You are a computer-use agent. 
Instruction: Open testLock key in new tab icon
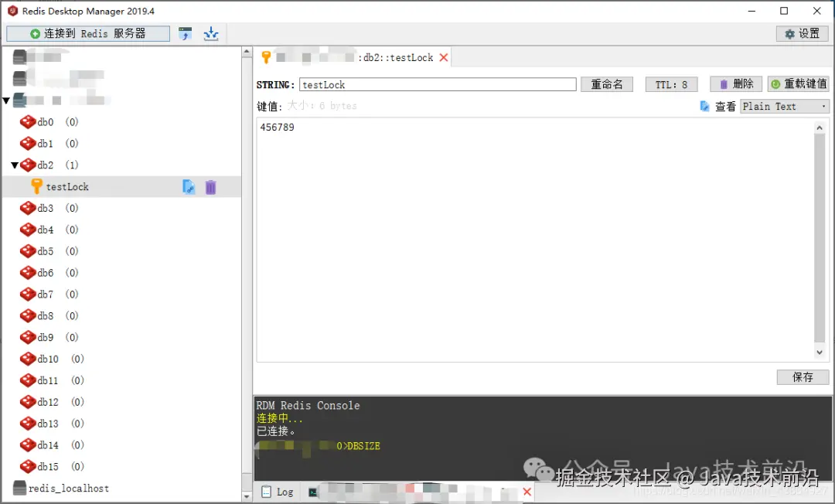pos(189,187)
